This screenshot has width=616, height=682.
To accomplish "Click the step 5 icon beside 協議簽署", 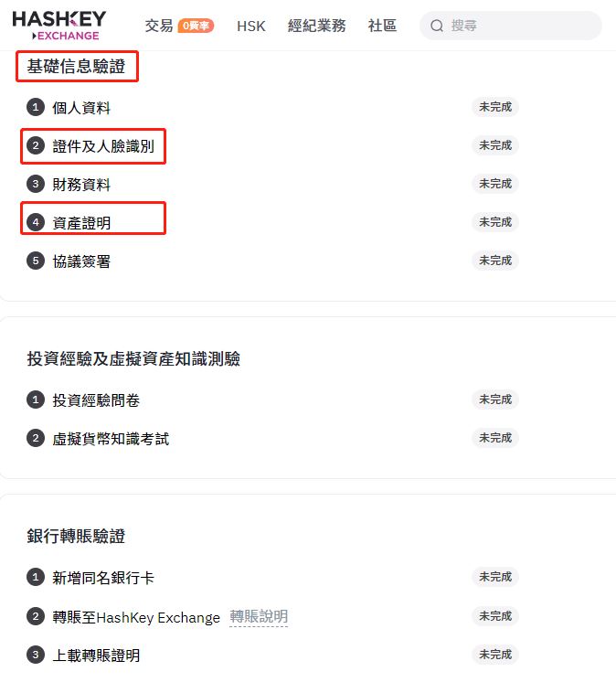I will (36, 261).
